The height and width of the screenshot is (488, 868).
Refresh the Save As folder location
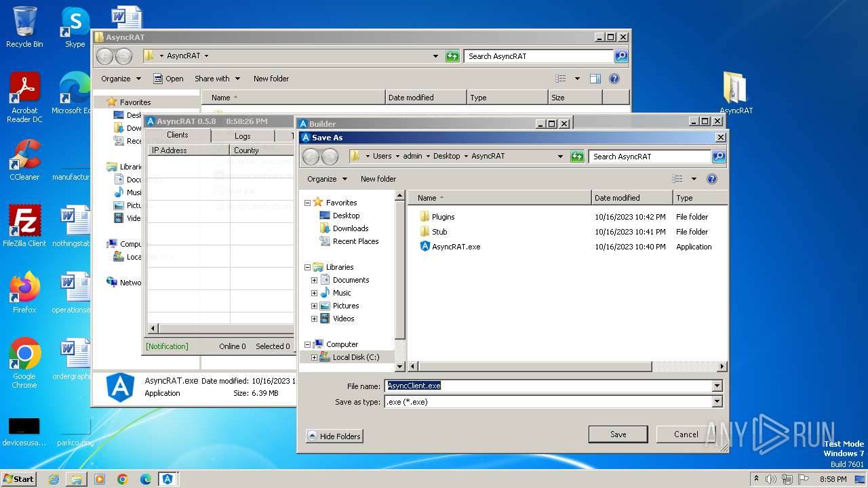click(577, 157)
